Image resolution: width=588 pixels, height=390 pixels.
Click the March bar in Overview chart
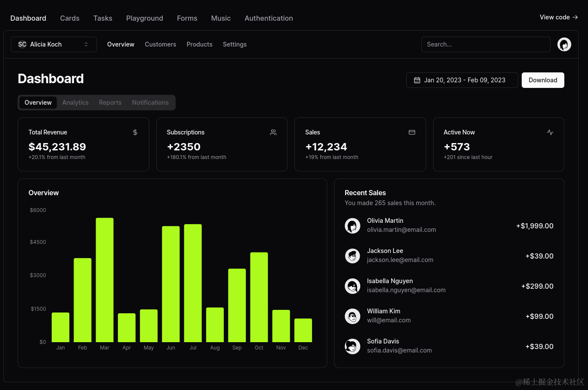click(105, 280)
